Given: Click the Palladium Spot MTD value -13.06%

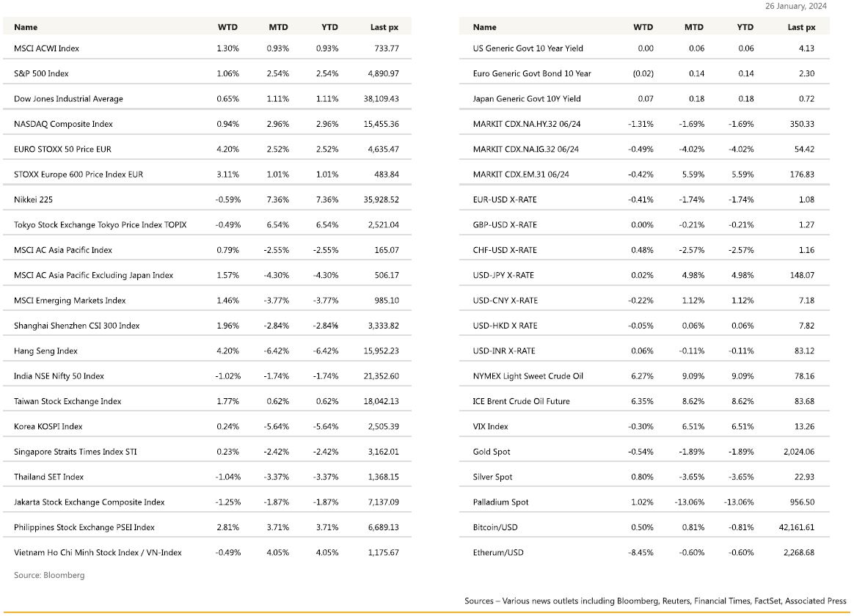Looking at the screenshot, I should click(690, 502).
